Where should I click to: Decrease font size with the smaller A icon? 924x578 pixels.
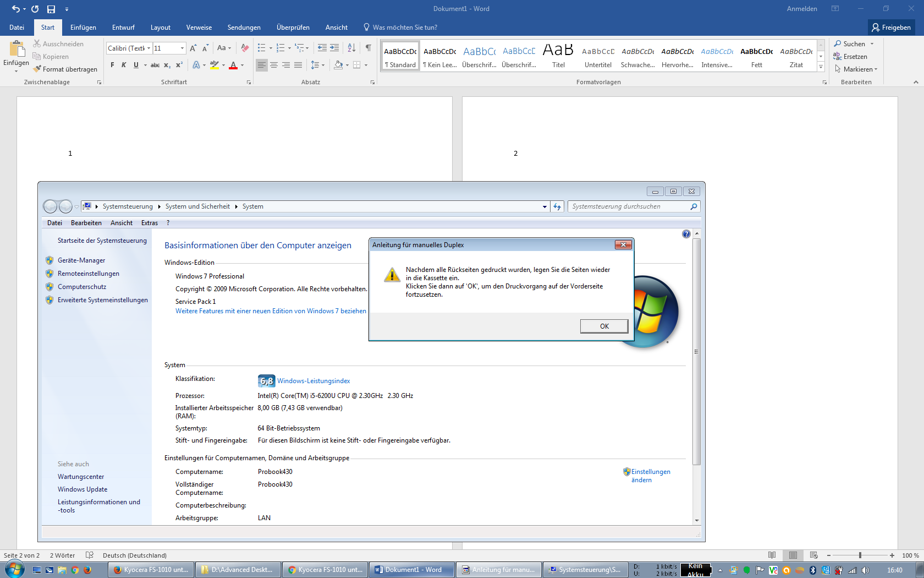tap(205, 48)
